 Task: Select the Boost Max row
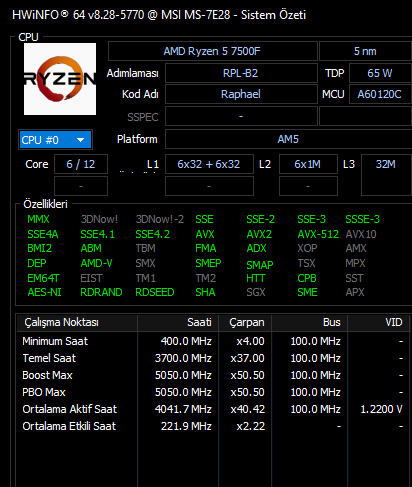pos(213,375)
